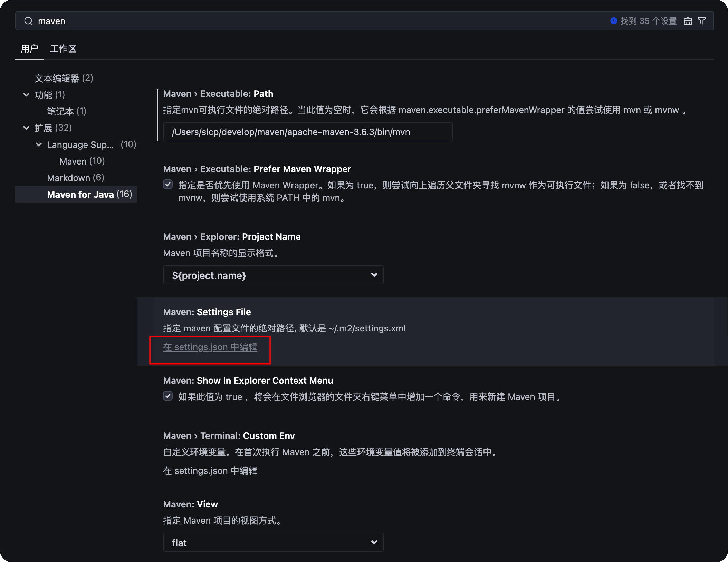Click the clear settings search icon
The width and height of the screenshot is (728, 562).
[x=688, y=21]
